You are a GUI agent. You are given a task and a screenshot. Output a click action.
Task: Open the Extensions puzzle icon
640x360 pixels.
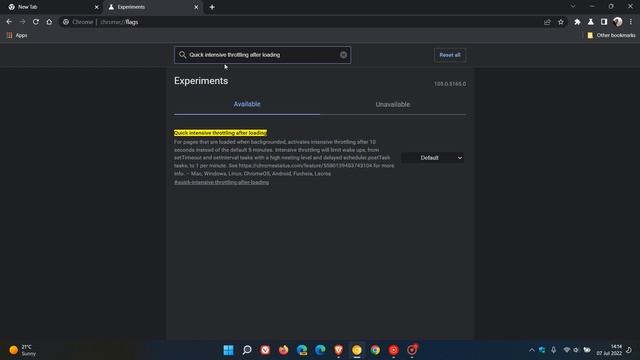tap(577, 22)
